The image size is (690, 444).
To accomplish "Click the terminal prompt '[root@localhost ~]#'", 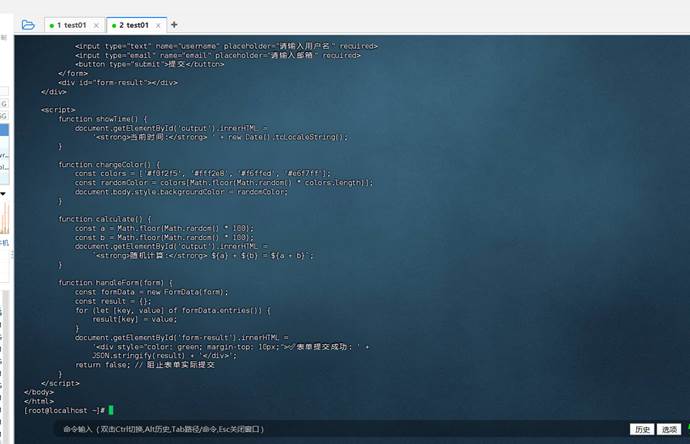I will click(x=64, y=410).
